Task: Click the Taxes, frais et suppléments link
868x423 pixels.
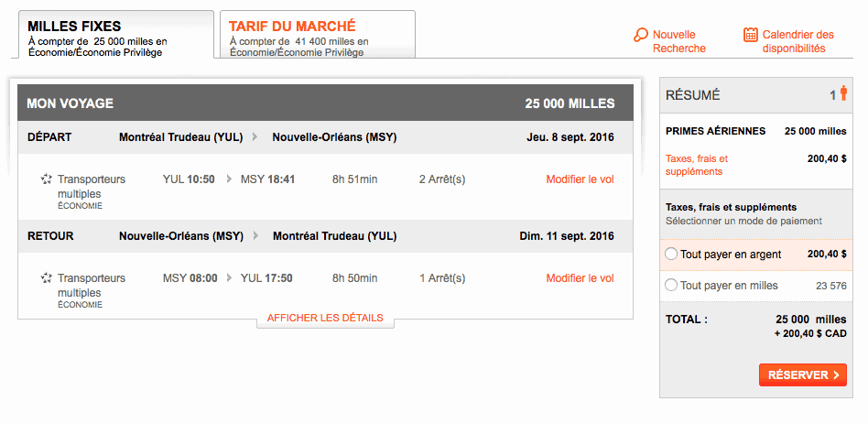Action: click(697, 165)
